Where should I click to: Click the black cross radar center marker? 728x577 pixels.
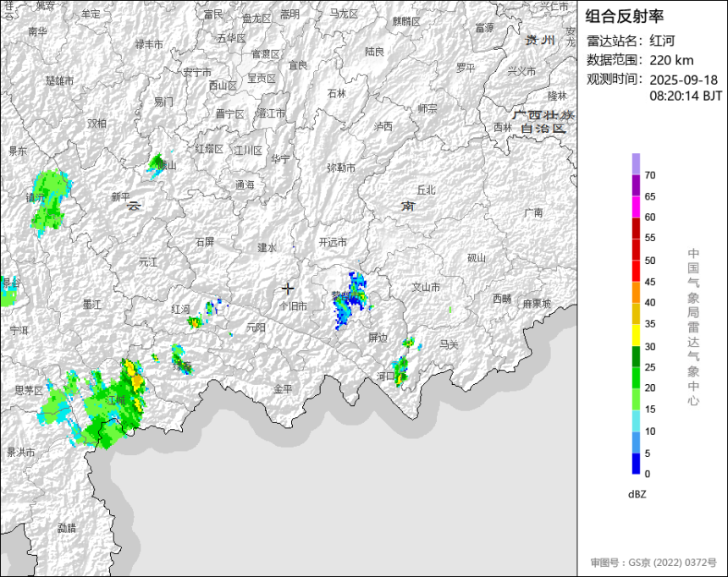click(288, 288)
